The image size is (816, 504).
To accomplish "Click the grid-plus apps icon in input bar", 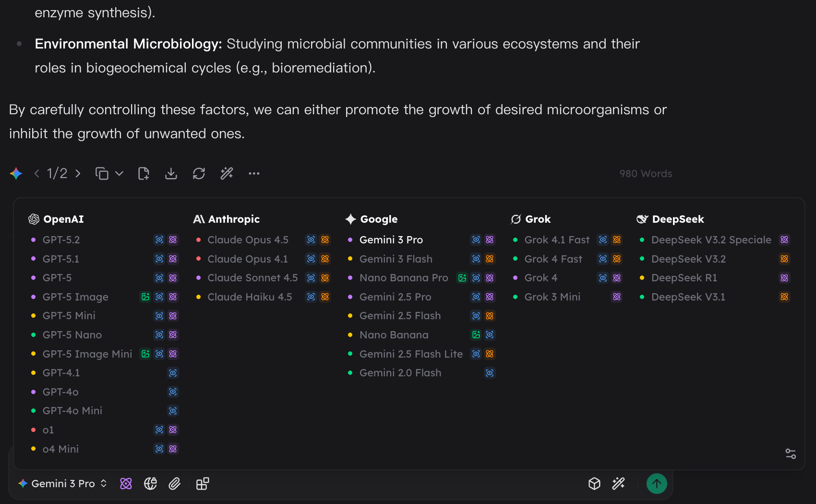I will [203, 483].
